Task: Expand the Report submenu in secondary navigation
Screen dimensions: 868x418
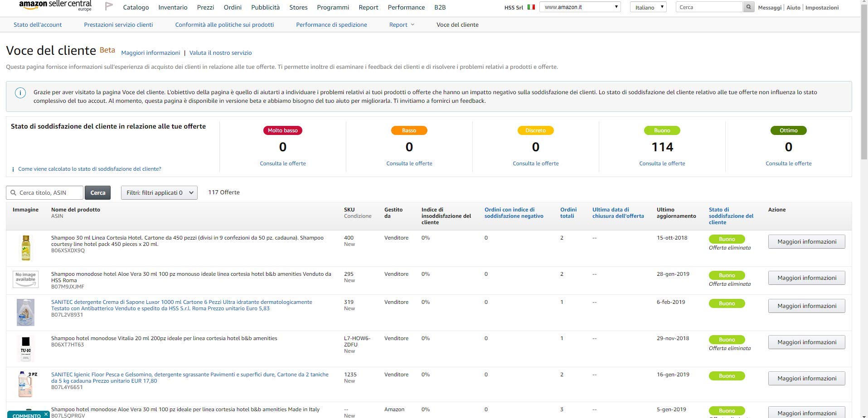Action: pos(402,24)
